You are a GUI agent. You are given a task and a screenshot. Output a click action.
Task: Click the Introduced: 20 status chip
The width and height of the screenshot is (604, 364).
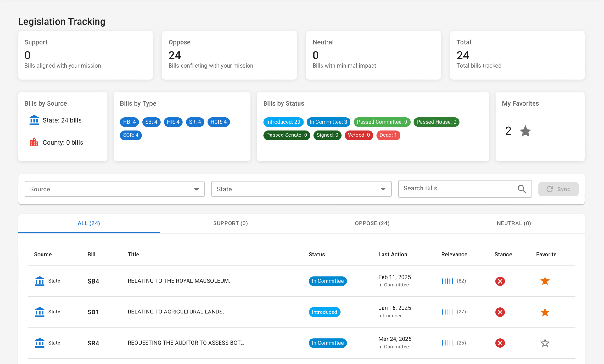click(283, 122)
